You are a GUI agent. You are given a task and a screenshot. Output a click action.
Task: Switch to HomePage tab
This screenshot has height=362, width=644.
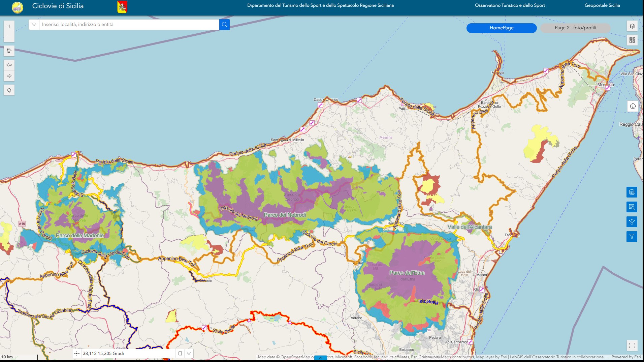pyautogui.click(x=502, y=28)
